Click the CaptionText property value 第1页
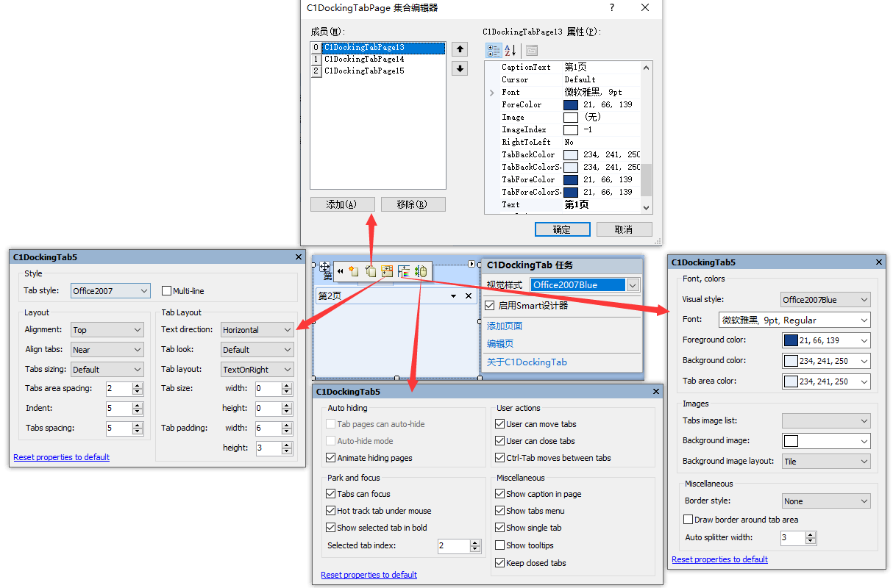Image resolution: width=893 pixels, height=588 pixels. (576, 68)
